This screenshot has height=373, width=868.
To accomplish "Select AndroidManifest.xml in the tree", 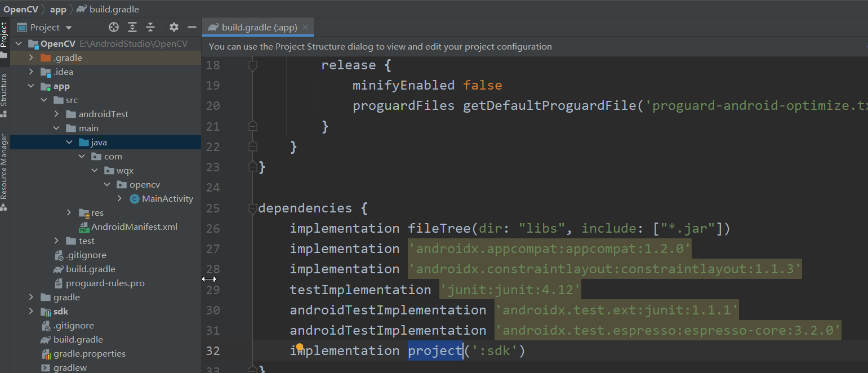I will coord(134,227).
